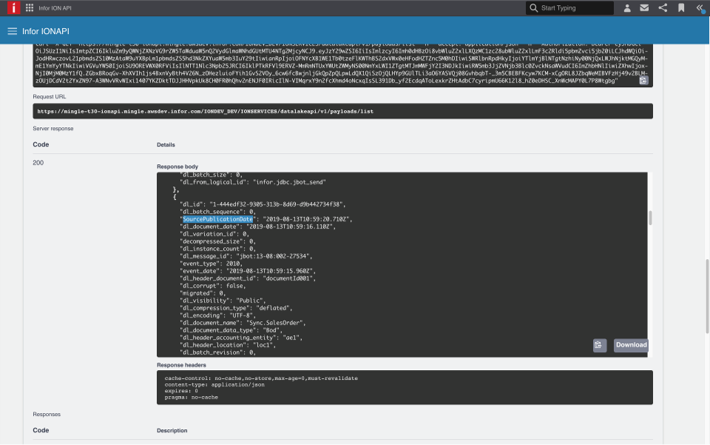Open the Infor app launcher grid
The width and height of the screenshot is (710, 445).
pos(29,8)
